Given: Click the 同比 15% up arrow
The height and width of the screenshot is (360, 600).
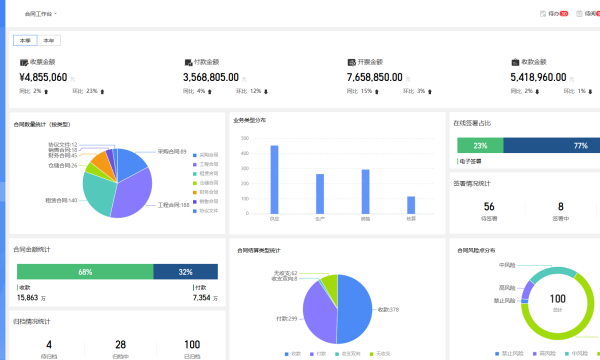Looking at the screenshot, I should (377, 91).
